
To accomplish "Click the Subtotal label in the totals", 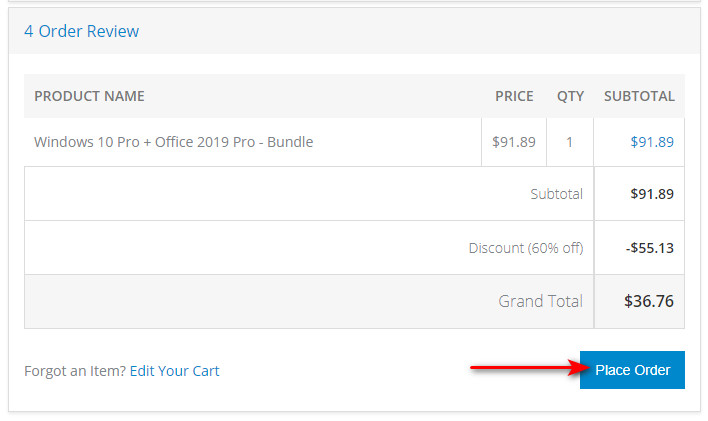I will [x=556, y=194].
